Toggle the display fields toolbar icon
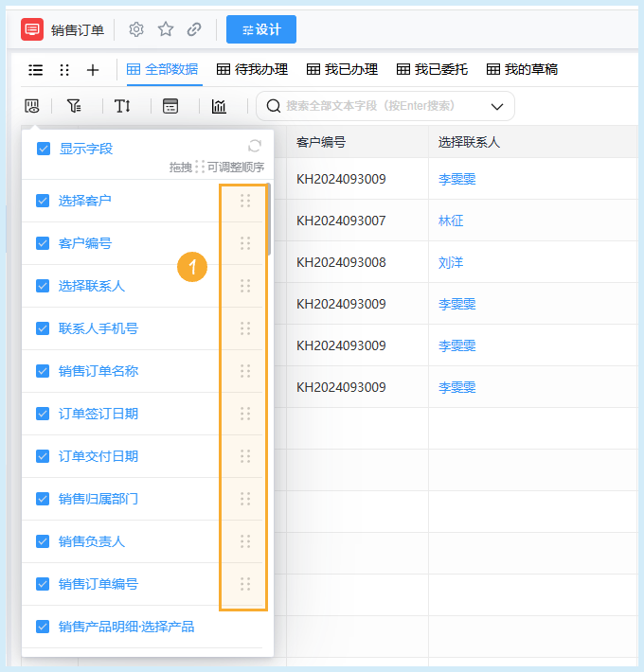Screen dimensions: 644x672 32,106
